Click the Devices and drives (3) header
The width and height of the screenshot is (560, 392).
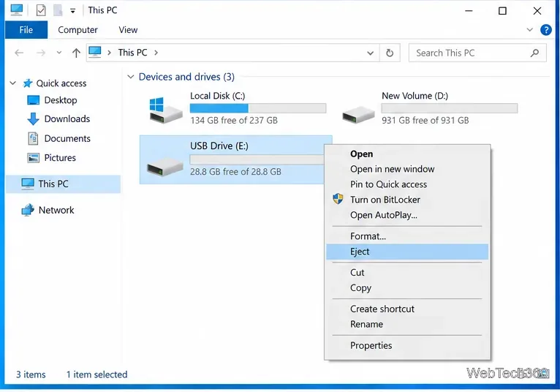[x=186, y=77]
